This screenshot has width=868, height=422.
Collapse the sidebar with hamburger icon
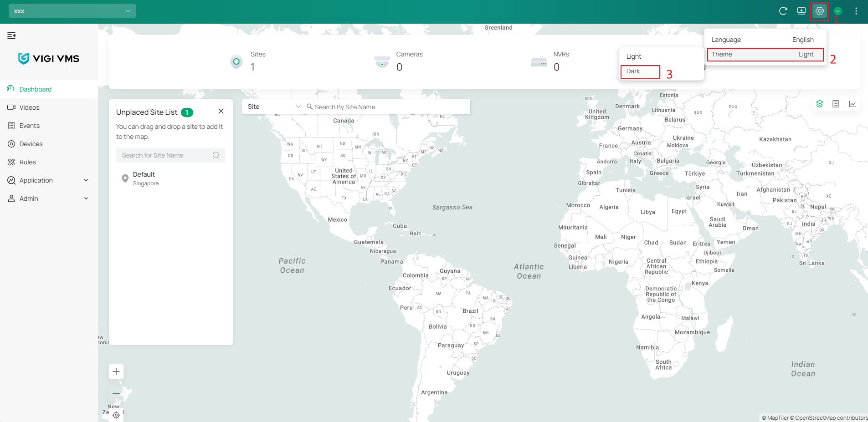(x=11, y=36)
